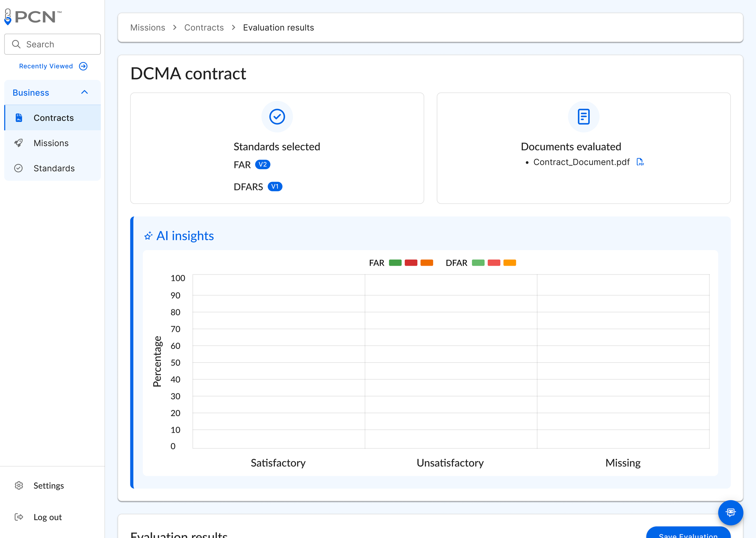Toggle DFAR red legend swatch
756x538 pixels.
pyautogui.click(x=494, y=263)
